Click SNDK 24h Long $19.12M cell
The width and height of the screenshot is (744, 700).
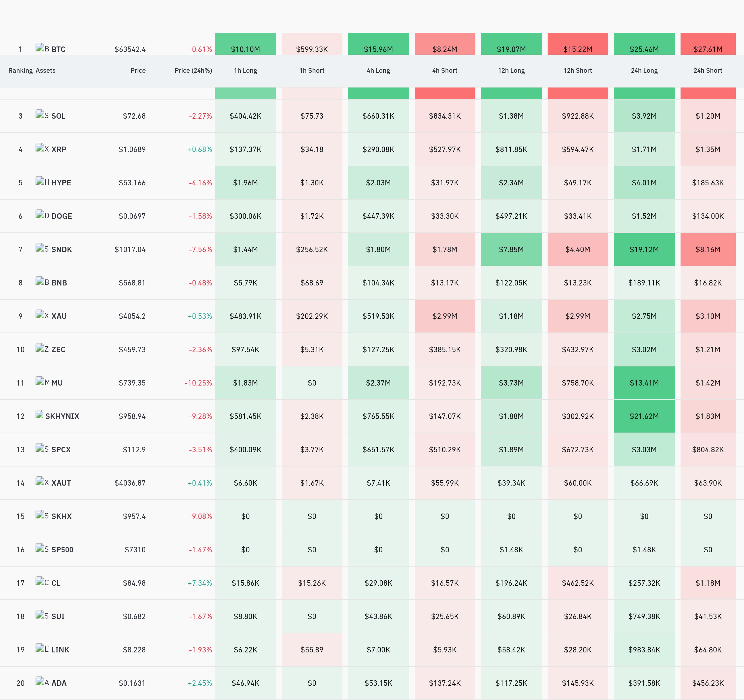pos(644,250)
